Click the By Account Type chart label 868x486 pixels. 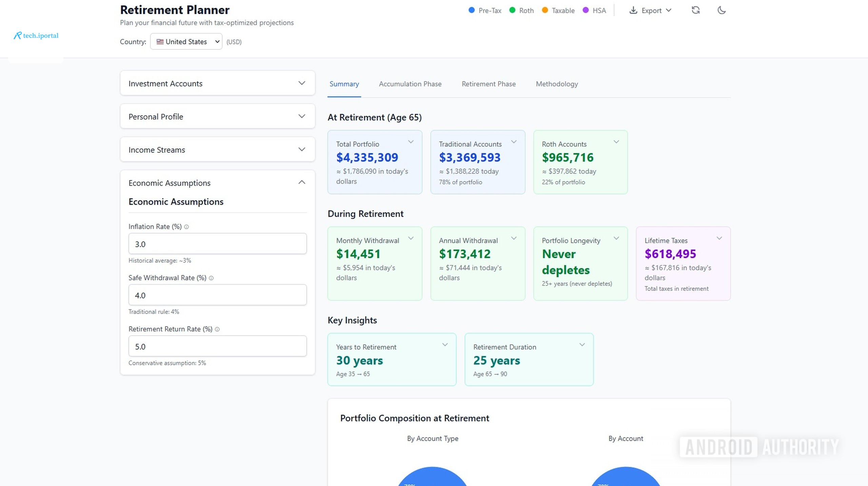pos(433,439)
